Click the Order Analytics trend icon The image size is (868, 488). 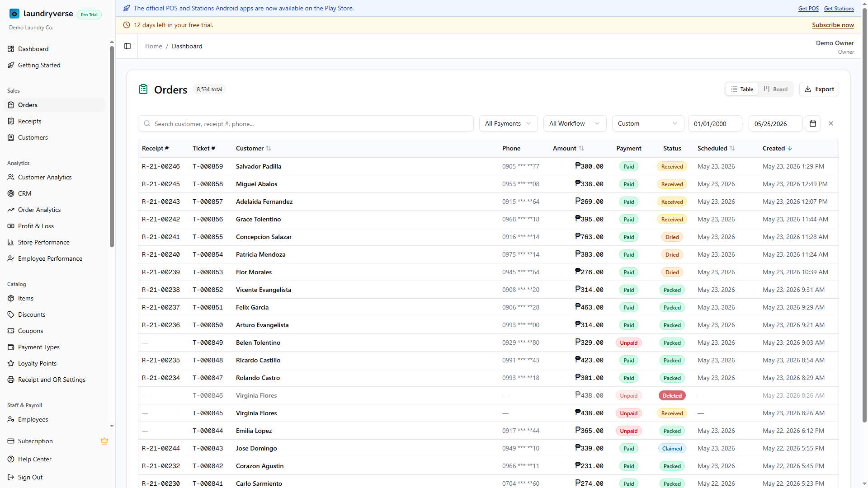tap(11, 210)
